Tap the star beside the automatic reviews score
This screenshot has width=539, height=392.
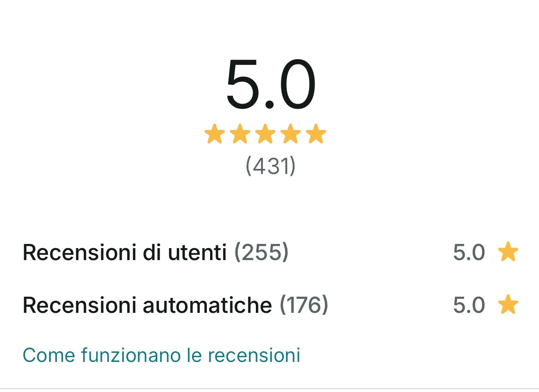point(508,305)
